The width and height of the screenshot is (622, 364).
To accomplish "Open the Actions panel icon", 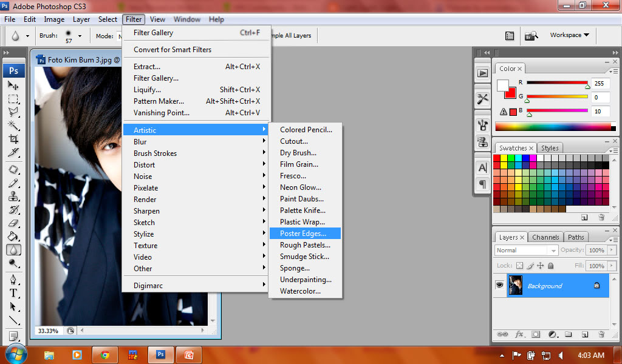I will coord(482,73).
